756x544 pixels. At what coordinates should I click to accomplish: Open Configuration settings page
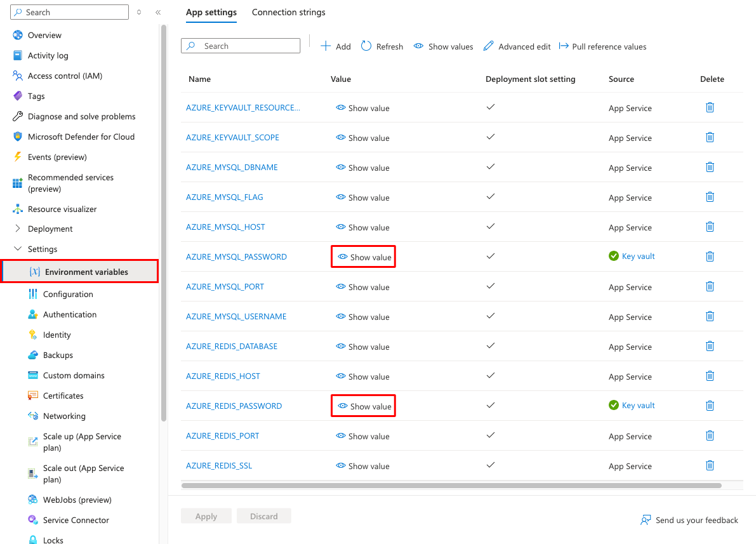point(68,294)
